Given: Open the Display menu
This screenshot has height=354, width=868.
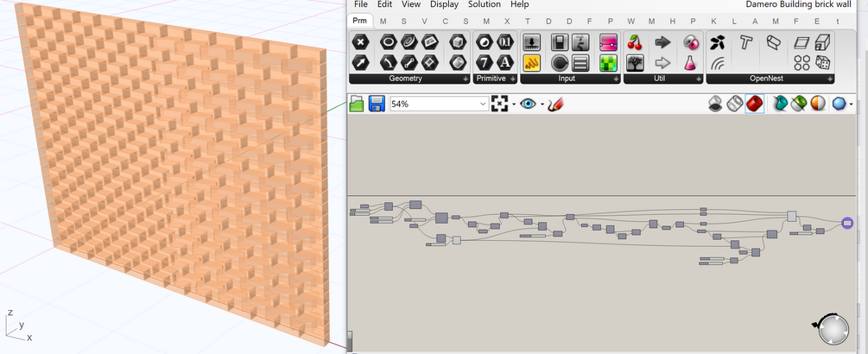Looking at the screenshot, I should (445, 4).
